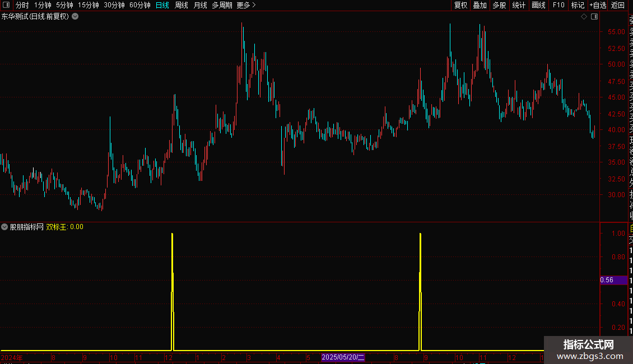Open 多股 multi-stock view

(499, 5)
